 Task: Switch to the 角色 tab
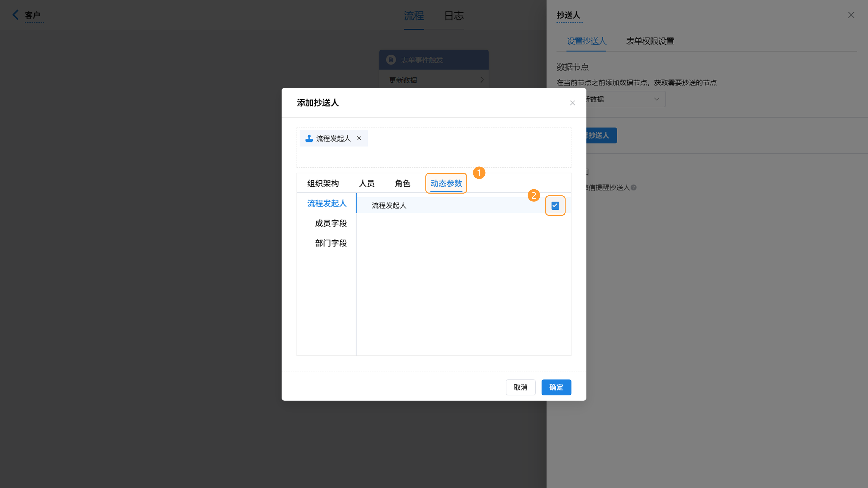(x=402, y=183)
